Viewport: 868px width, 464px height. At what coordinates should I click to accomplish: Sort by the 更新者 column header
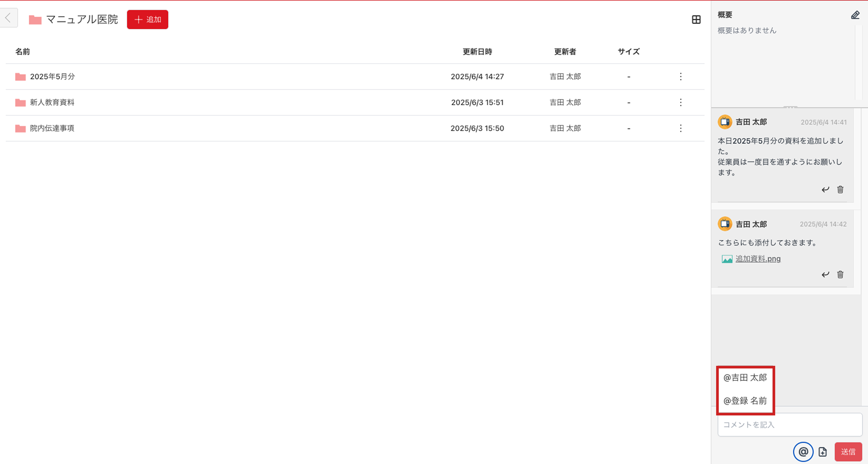pos(565,51)
